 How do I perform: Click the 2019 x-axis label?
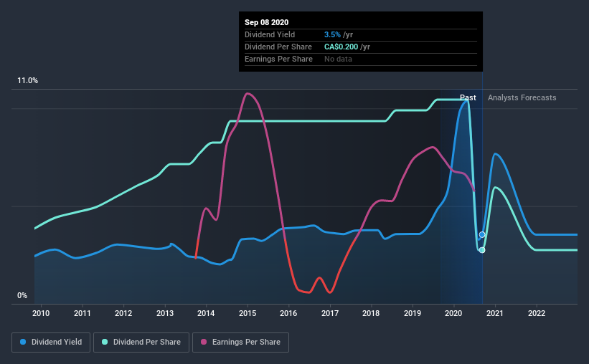click(x=413, y=313)
